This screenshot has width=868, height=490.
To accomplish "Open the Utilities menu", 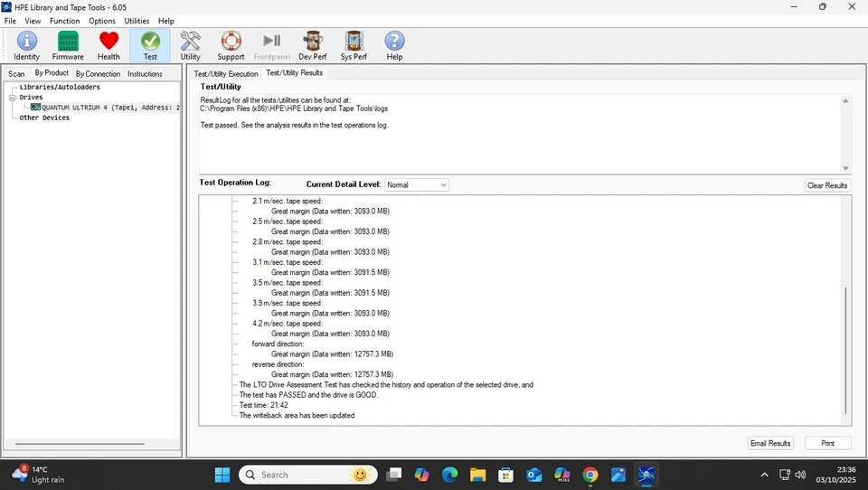I will [137, 21].
